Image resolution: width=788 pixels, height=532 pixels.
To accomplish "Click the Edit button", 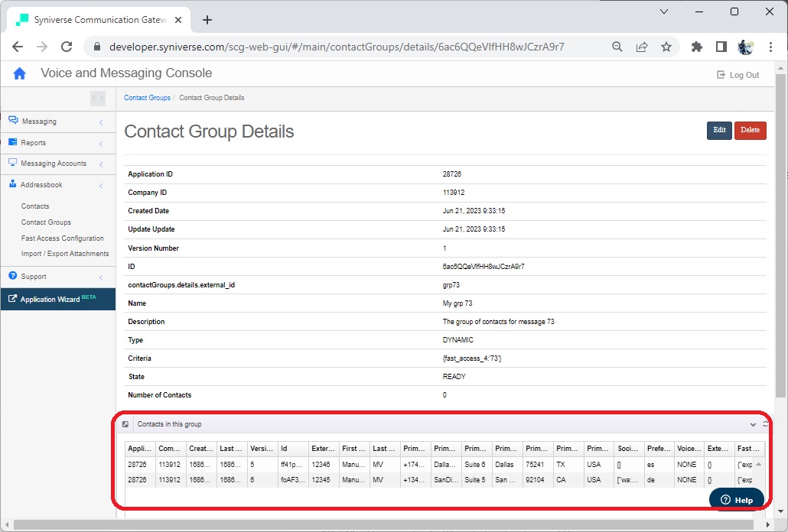I will point(719,130).
